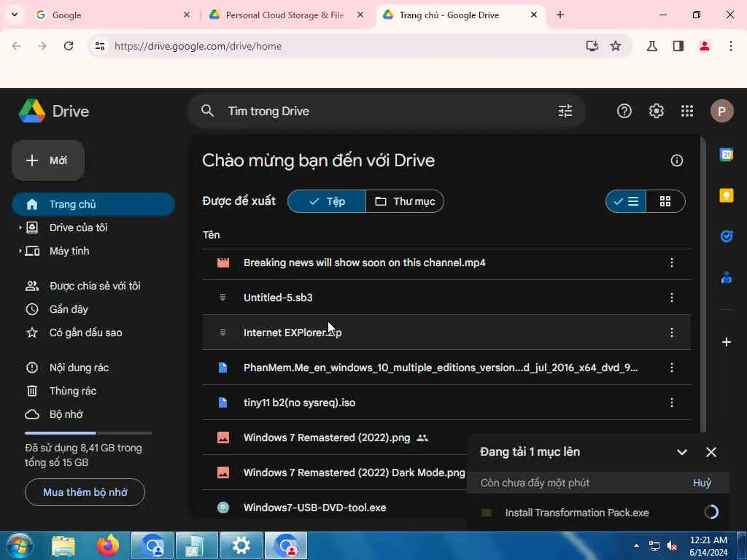The image size is (747, 560).
Task: Open a new browser tab
Action: (x=560, y=15)
